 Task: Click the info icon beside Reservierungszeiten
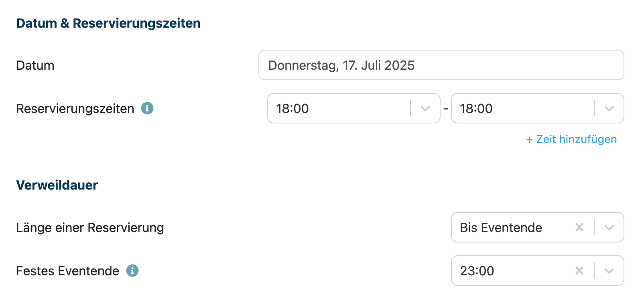tap(147, 108)
